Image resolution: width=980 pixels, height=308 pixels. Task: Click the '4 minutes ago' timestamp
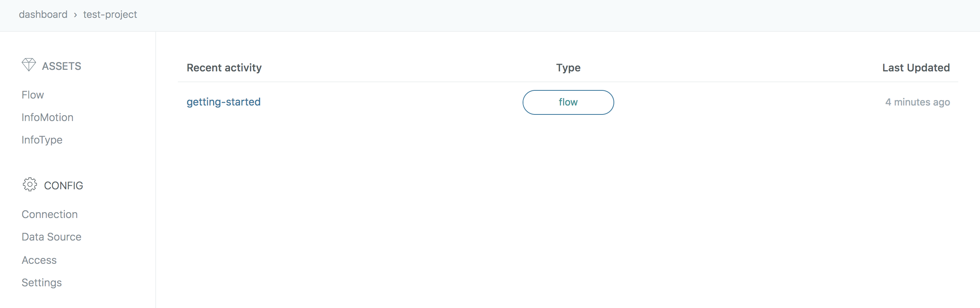click(917, 102)
